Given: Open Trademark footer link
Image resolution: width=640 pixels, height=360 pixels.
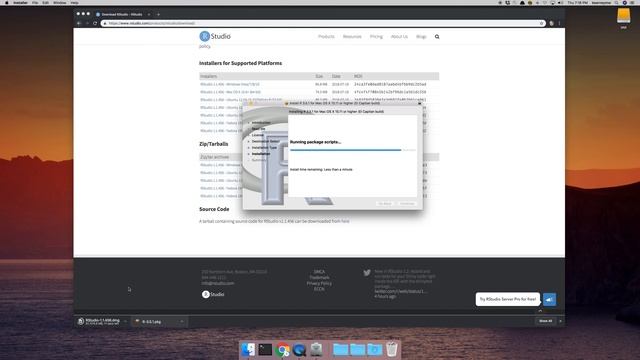Looking at the screenshot, I should click(319, 278).
